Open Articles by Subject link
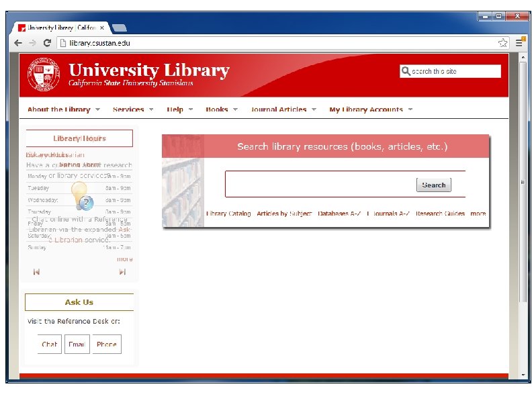The width and height of the screenshot is (532, 411). point(284,214)
